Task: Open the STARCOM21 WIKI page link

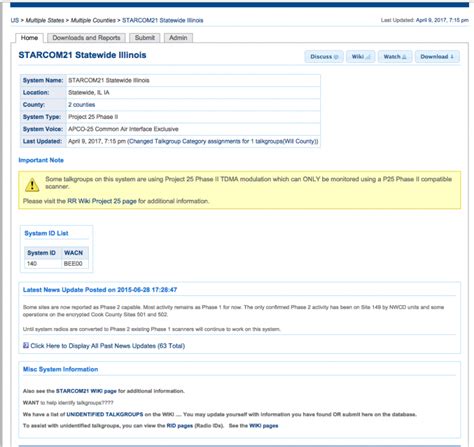Action: (86, 391)
